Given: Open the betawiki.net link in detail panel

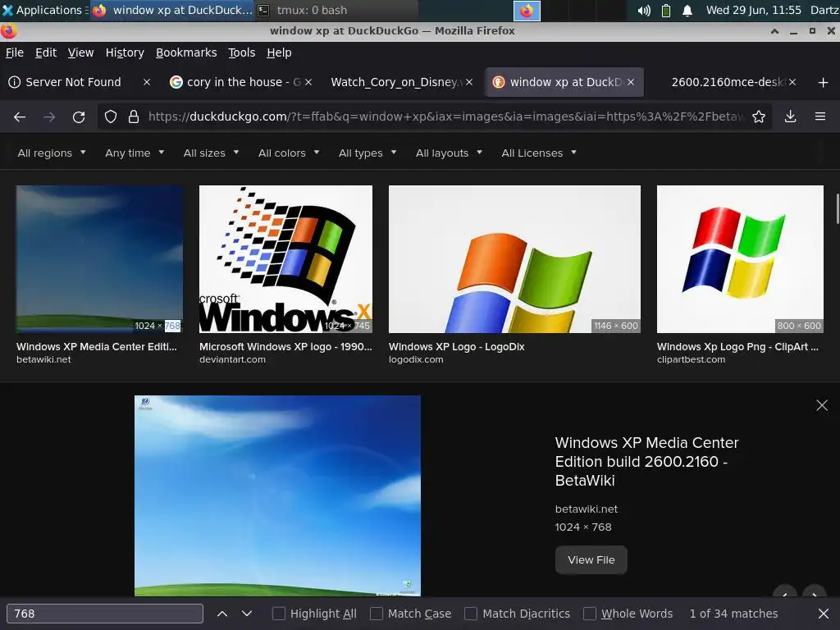Looking at the screenshot, I should click(x=586, y=509).
